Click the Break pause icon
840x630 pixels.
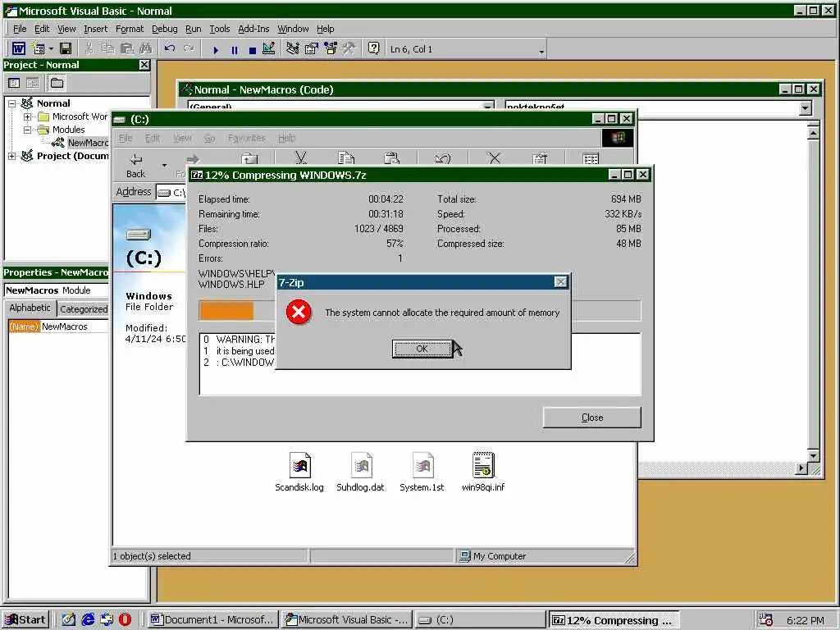tap(234, 50)
